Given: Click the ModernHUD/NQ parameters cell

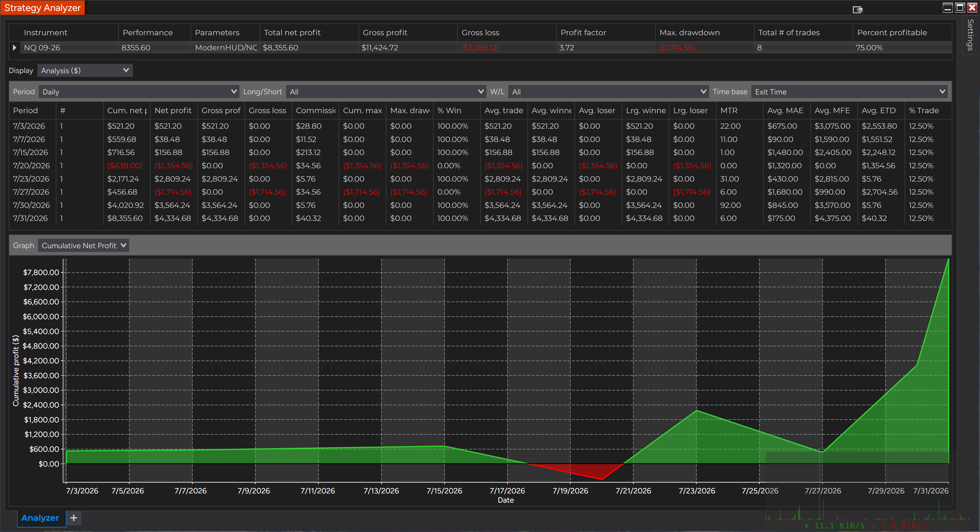Looking at the screenshot, I should [226, 48].
